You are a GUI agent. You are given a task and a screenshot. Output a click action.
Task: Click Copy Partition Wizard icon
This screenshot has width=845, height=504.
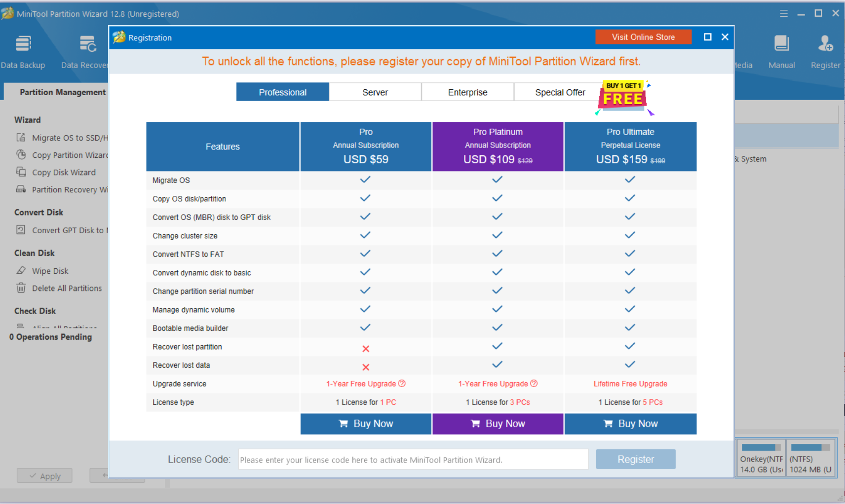pos(21,154)
